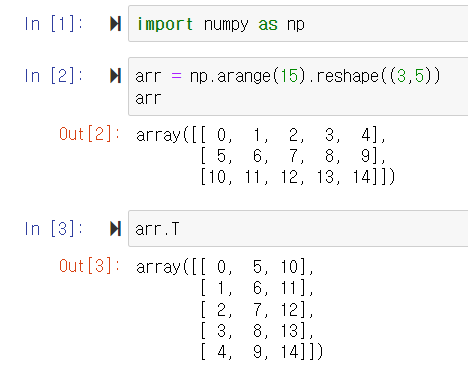Click the transposed output row [ 3, 8, 13]
Viewport: 468px width, 373px height.
(257, 331)
